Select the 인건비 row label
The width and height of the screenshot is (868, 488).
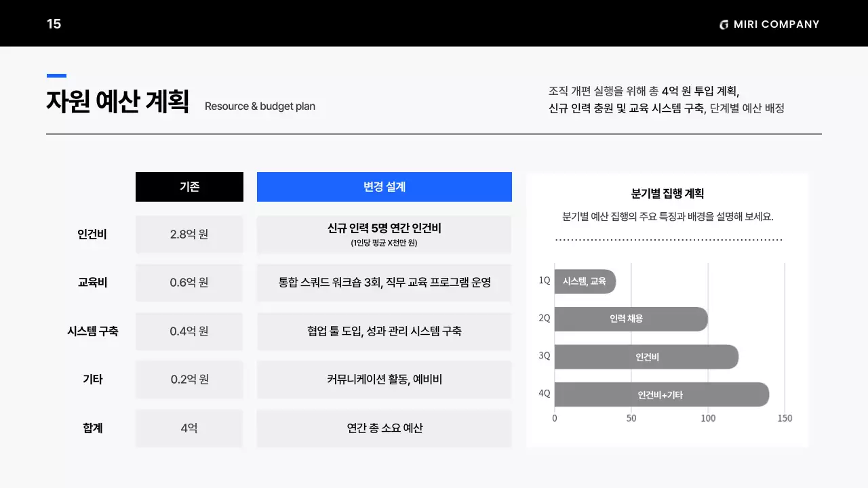coord(93,234)
